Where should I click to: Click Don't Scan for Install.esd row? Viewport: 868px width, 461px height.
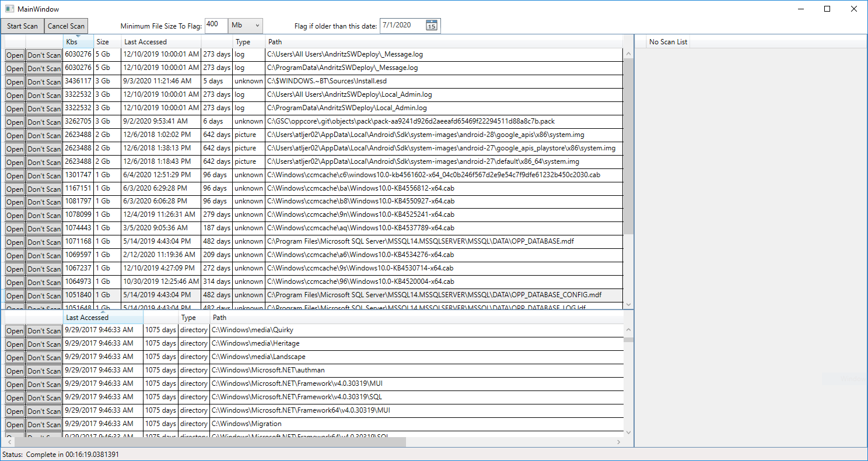[x=44, y=82]
